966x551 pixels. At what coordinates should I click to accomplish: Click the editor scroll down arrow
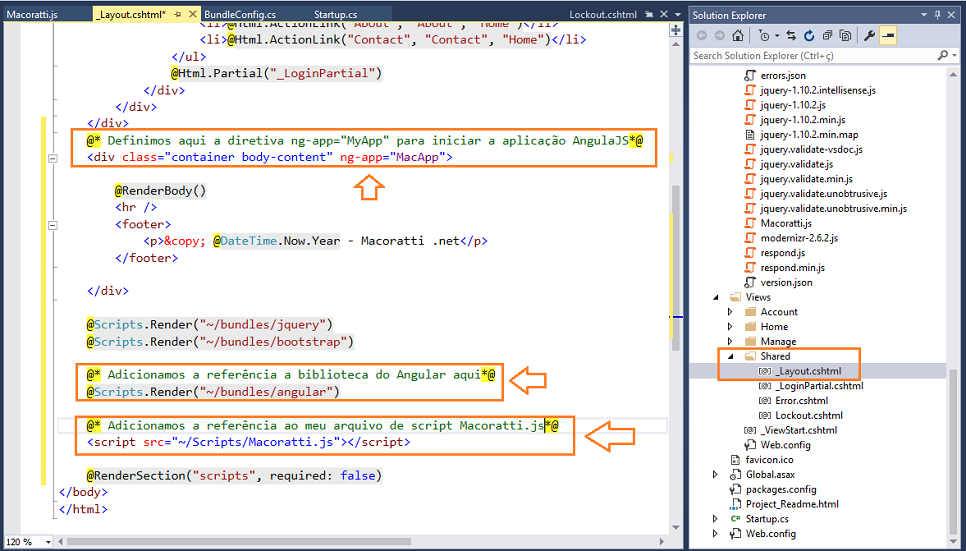tap(676, 528)
